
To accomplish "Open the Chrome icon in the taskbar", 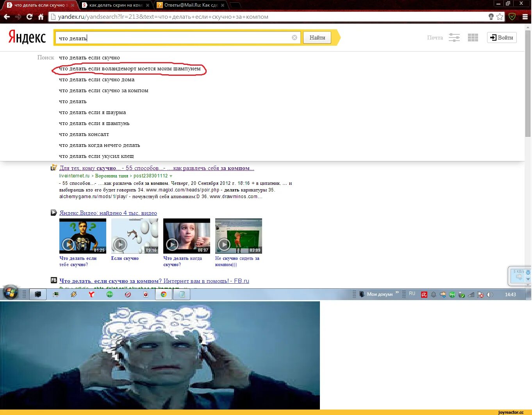I will 164,294.
